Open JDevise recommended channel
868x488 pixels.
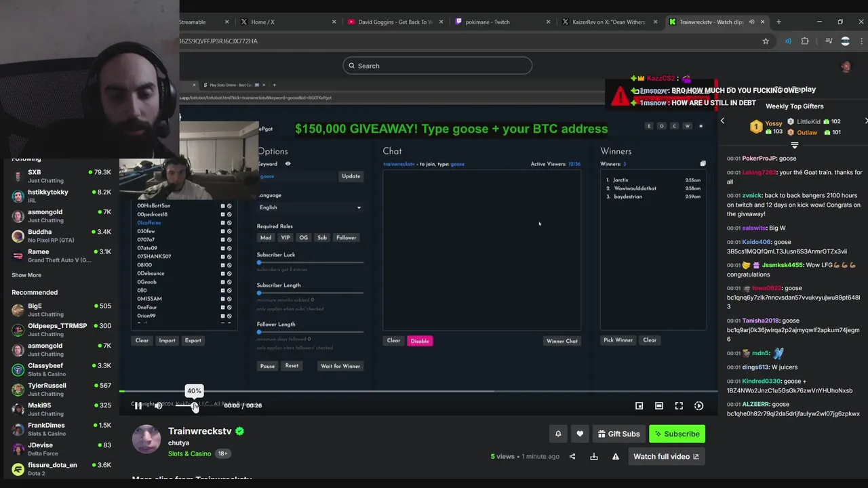pyautogui.click(x=61, y=449)
